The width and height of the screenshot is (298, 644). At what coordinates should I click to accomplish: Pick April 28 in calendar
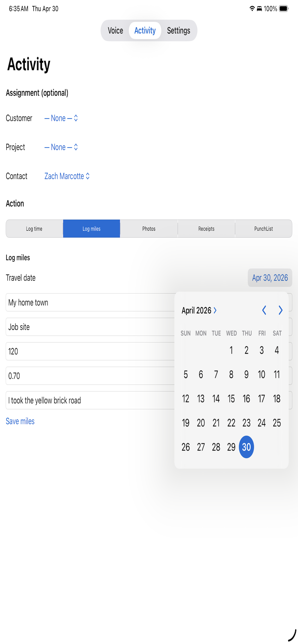point(216,447)
